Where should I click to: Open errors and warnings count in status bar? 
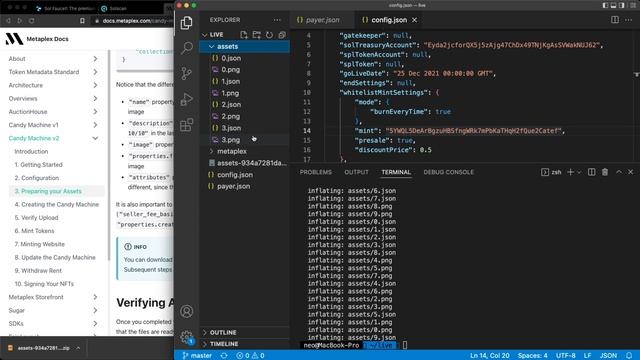[250, 356]
